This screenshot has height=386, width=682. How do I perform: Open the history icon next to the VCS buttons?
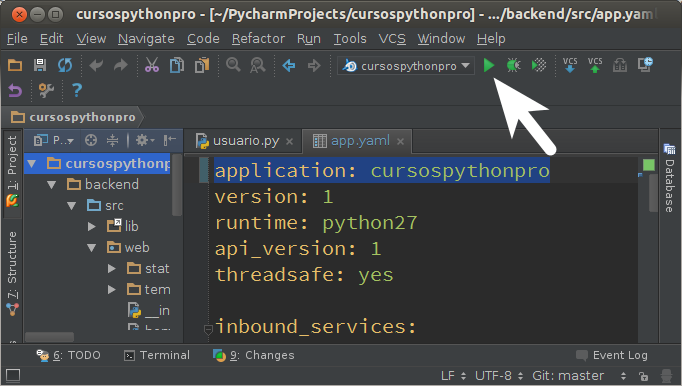[620, 66]
